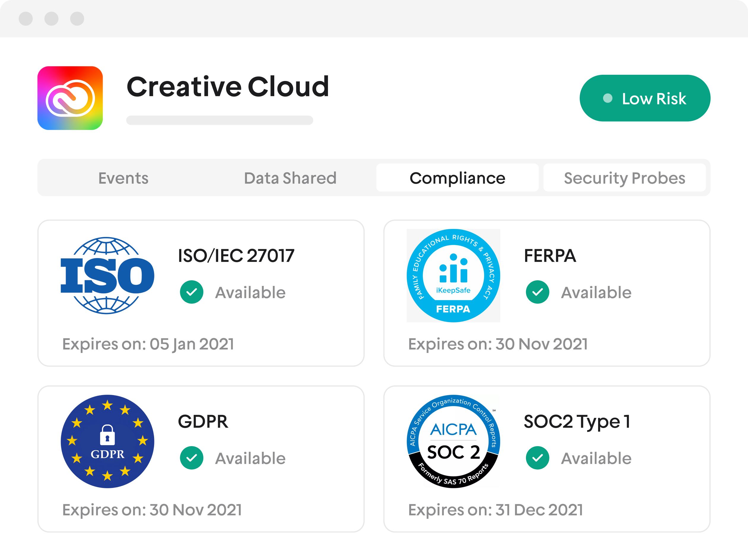This screenshot has height=560, width=748.
Task: Click the first gray window control dot
Action: [26, 19]
